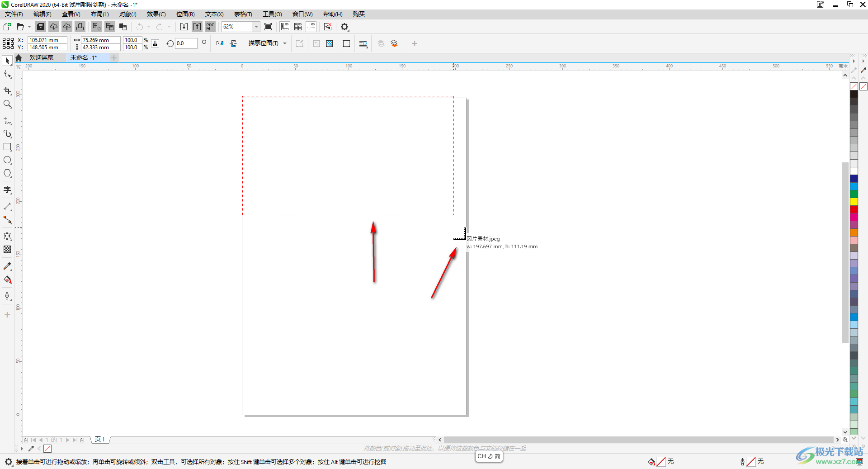Switch to the 欢迎屏幕 tab
Screen dimensions: 868x469
click(41, 57)
